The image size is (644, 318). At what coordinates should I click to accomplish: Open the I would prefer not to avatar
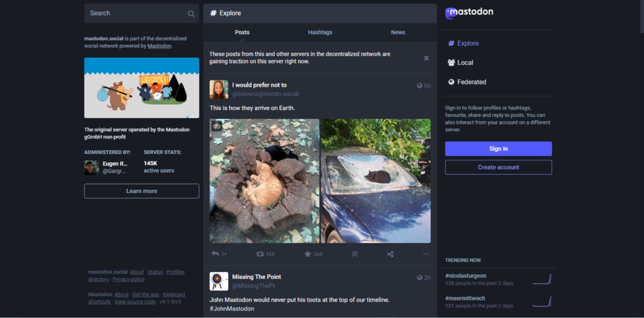point(219,89)
